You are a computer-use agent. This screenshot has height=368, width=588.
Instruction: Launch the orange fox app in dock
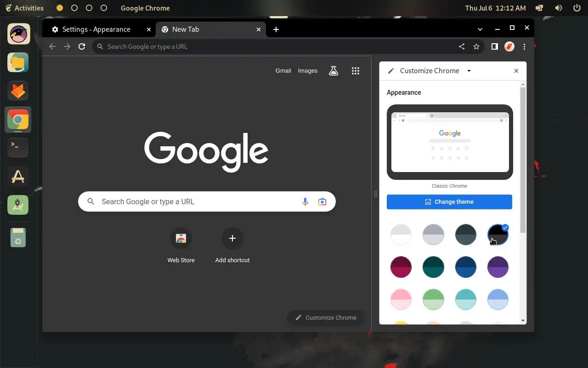[x=18, y=91]
